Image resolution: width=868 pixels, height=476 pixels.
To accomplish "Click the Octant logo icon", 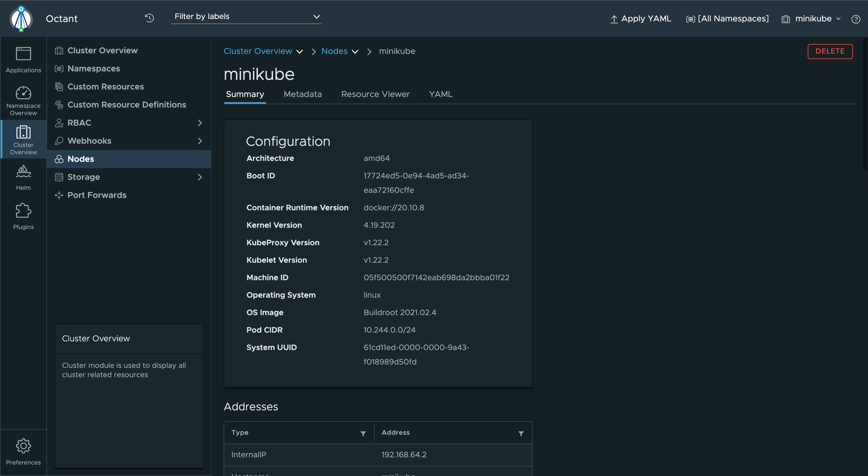I will coord(21,19).
